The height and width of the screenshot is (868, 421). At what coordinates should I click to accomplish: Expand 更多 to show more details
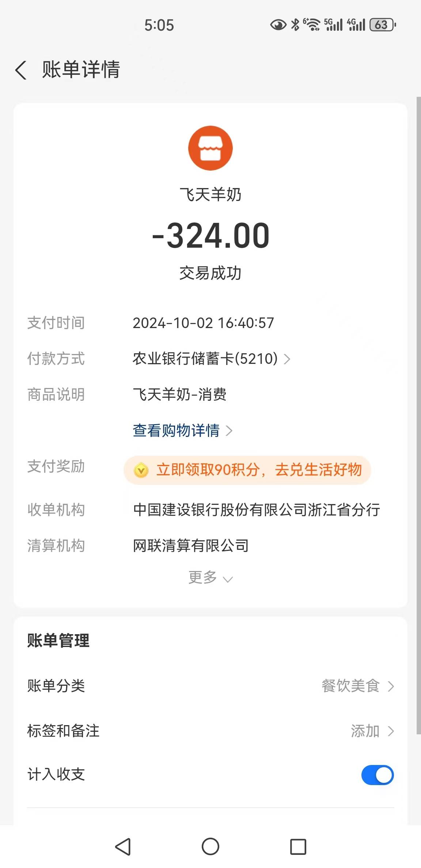[210, 578]
